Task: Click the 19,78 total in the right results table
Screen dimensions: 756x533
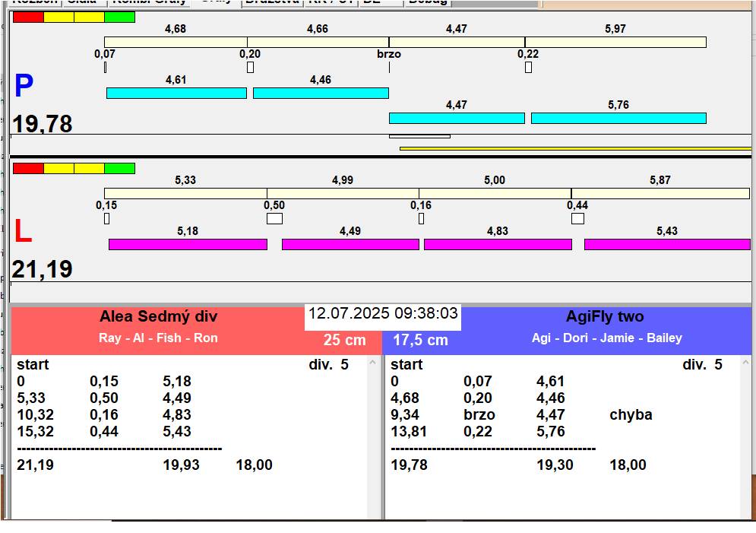Action: [409, 465]
